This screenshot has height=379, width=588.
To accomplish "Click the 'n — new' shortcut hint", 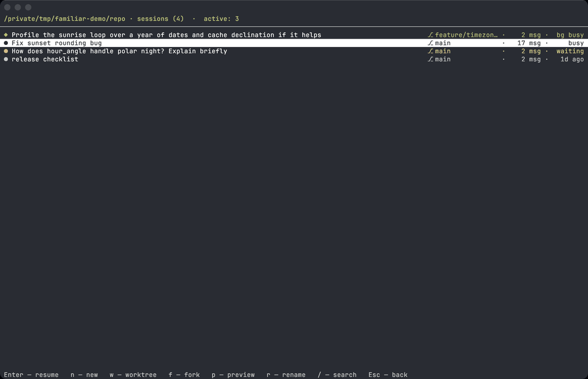I will (x=84, y=375).
